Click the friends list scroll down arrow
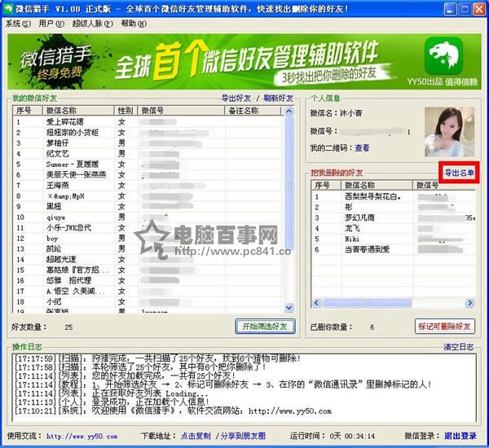The height and width of the screenshot is (448, 489). [289, 308]
